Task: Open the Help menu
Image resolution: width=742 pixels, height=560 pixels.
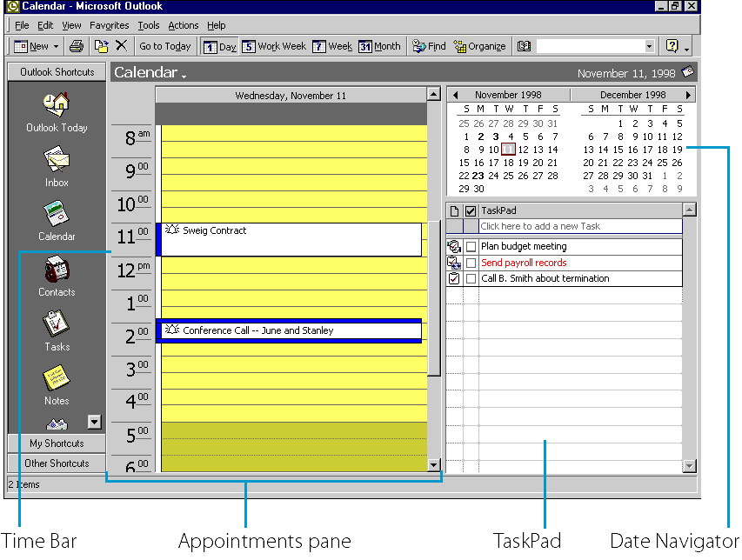Action: (x=217, y=25)
